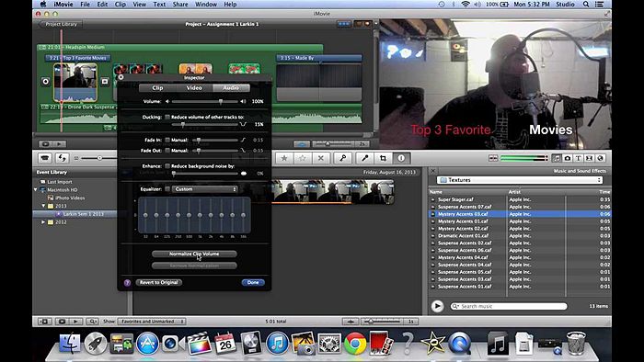
Task: Open Google Chrome from the dock
Action: (x=355, y=343)
